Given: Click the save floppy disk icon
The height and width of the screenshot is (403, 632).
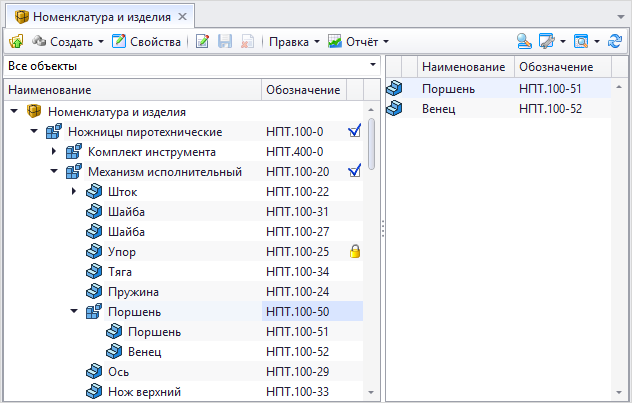Looking at the screenshot, I should [225, 42].
